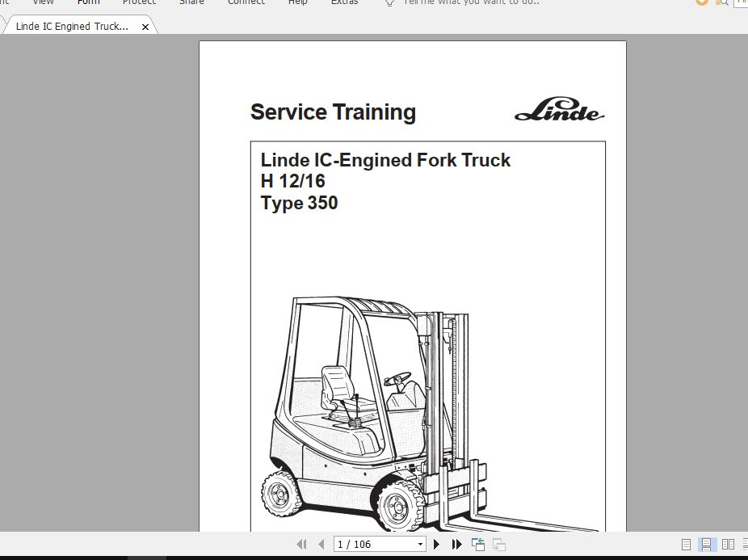Jump to the last page
Image resolution: width=748 pixels, height=560 pixels.
[x=456, y=545]
